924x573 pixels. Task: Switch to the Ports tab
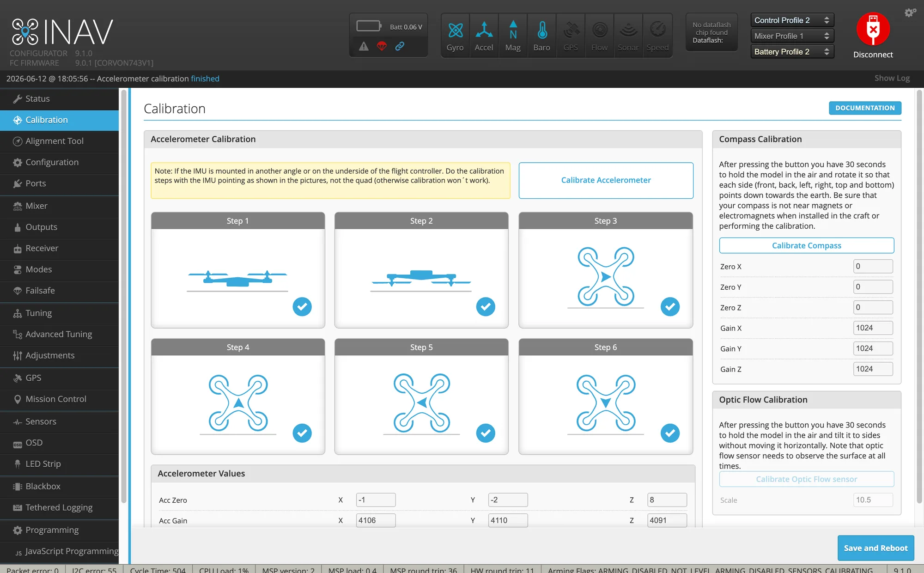[x=59, y=183]
